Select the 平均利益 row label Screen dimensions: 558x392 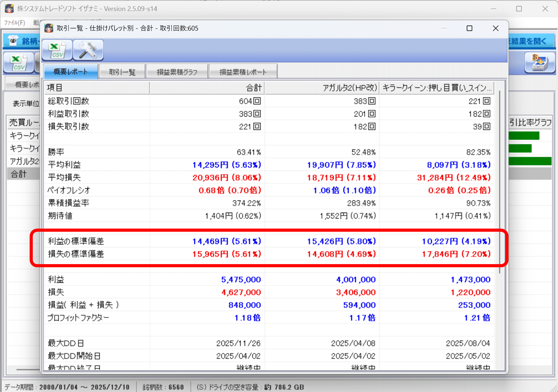[x=64, y=165]
